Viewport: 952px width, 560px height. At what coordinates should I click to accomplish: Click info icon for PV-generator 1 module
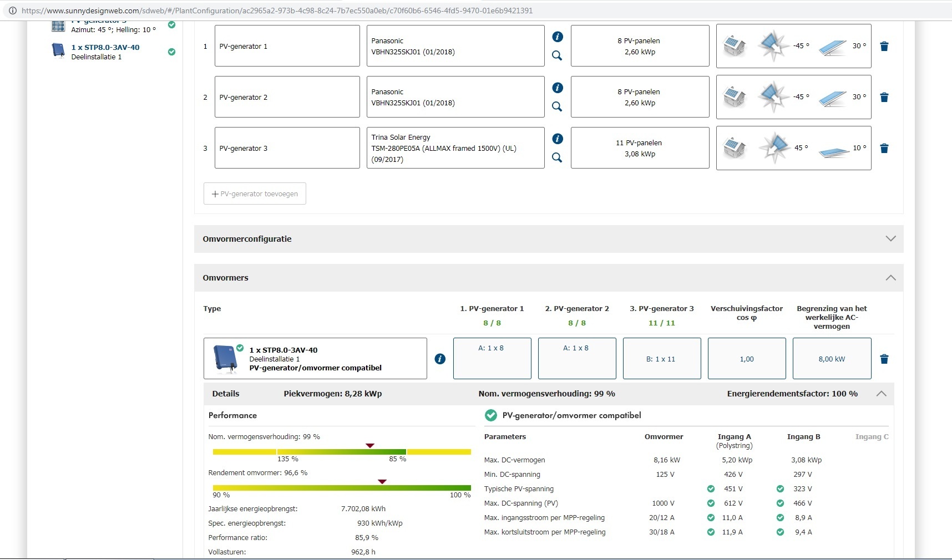(x=558, y=37)
